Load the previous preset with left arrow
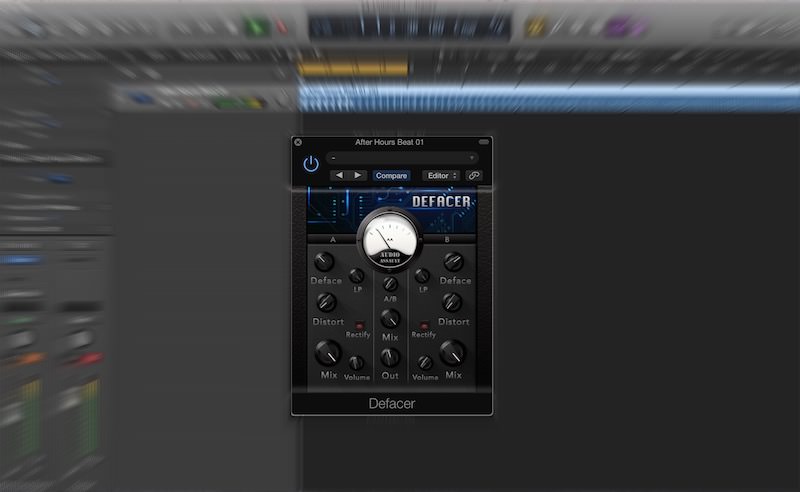Screen dimensions: 800x492 click(339, 175)
